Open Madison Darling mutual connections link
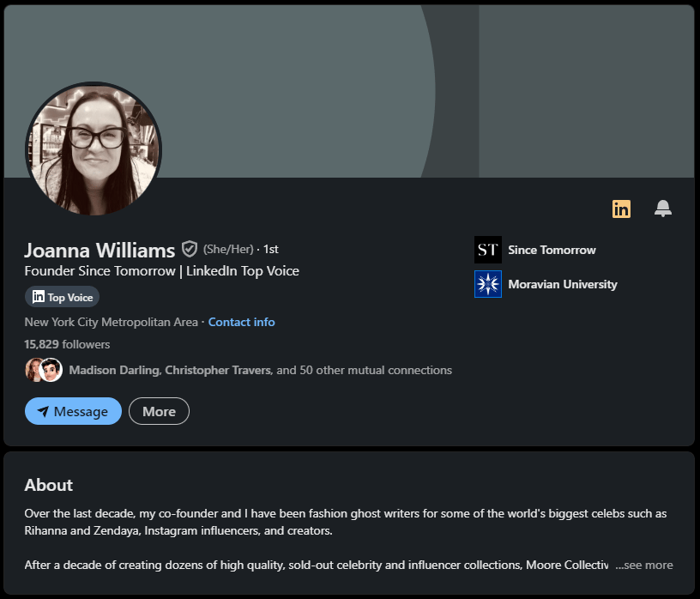700x599 pixels. click(x=261, y=371)
